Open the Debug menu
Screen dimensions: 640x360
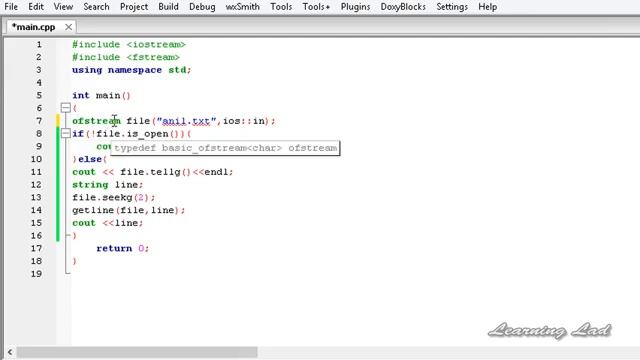point(202,7)
